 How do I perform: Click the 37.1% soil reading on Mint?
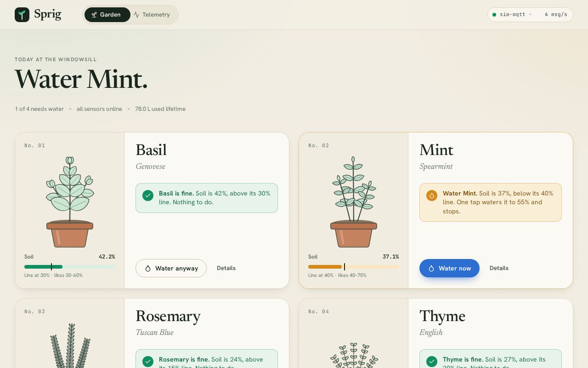pyautogui.click(x=391, y=257)
